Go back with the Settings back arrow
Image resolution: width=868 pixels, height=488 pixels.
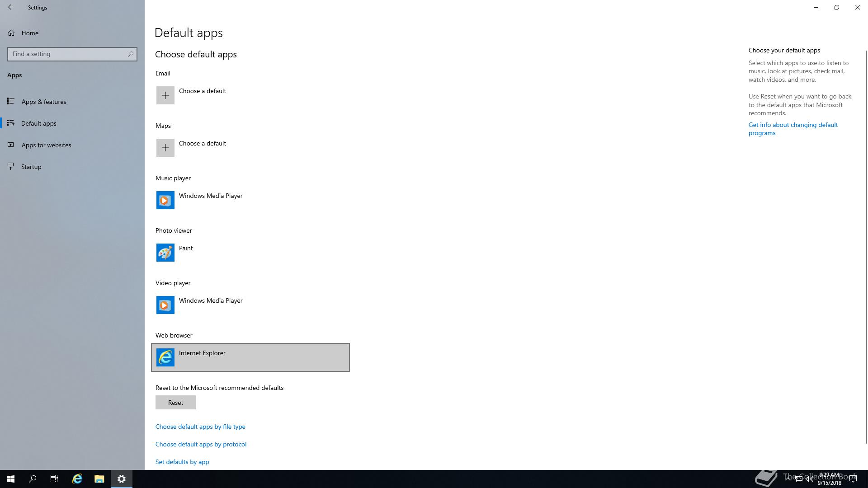(11, 7)
